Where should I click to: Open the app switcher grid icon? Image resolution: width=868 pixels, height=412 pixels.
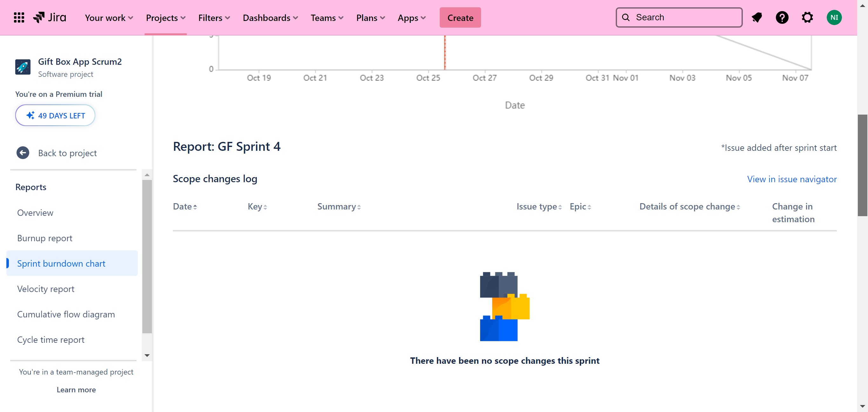click(19, 17)
